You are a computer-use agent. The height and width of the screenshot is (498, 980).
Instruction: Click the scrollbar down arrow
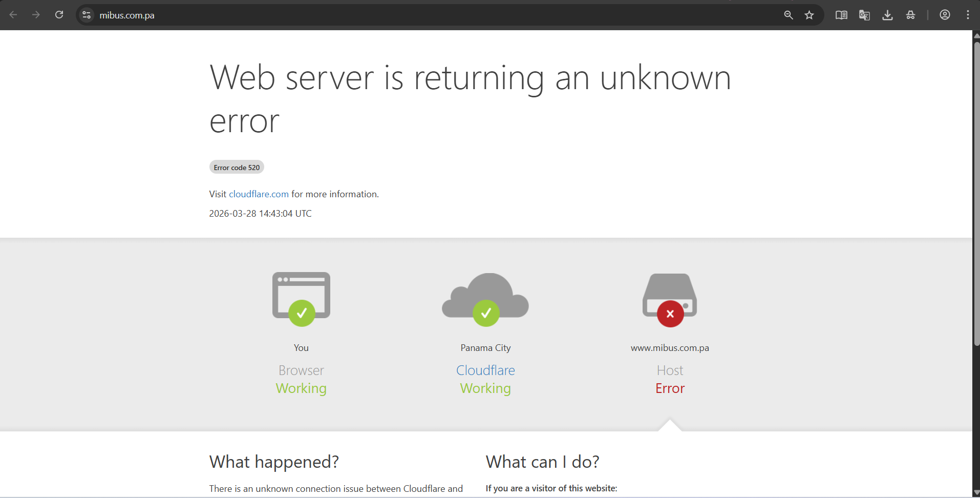pos(976,493)
